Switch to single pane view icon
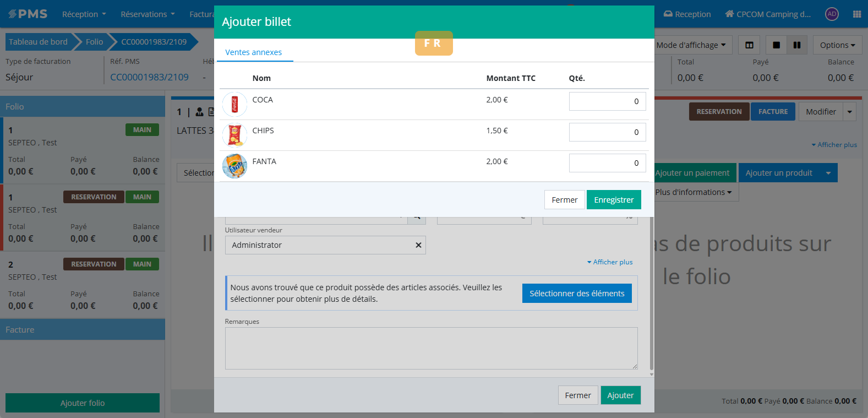This screenshot has height=418, width=868. [x=776, y=45]
